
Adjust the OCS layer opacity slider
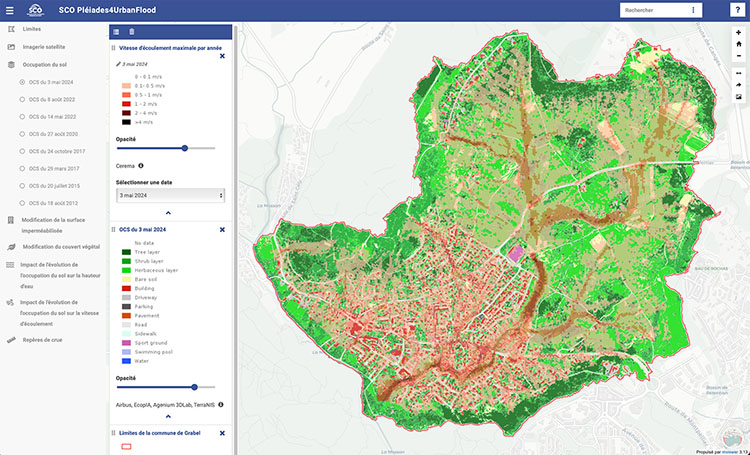click(195, 386)
